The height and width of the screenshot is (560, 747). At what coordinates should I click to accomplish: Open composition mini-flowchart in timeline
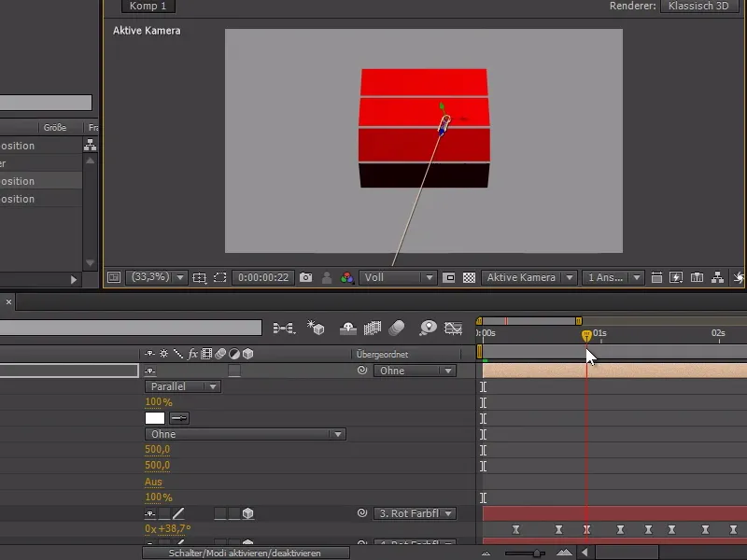point(284,328)
